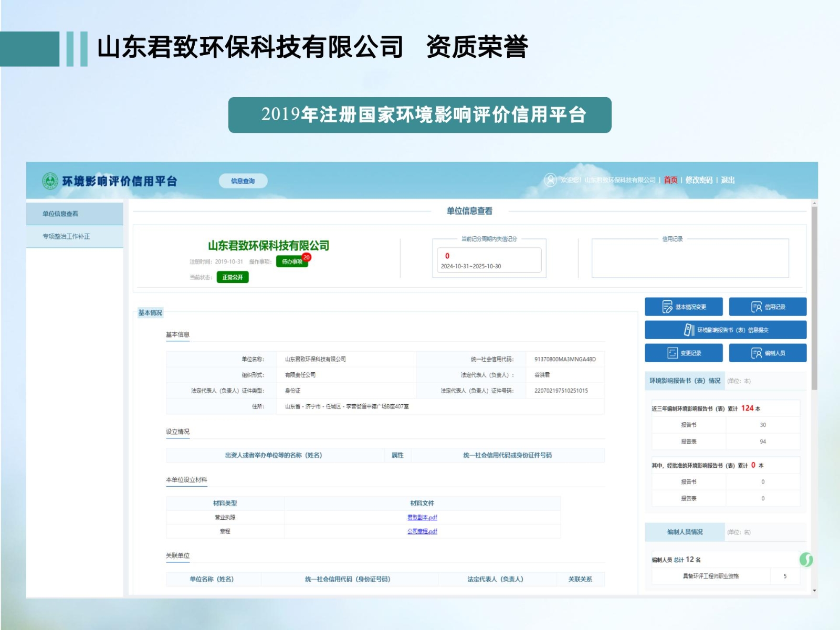The width and height of the screenshot is (840, 630).
Task: Click the 关联关系 column header
Action: pos(580,579)
